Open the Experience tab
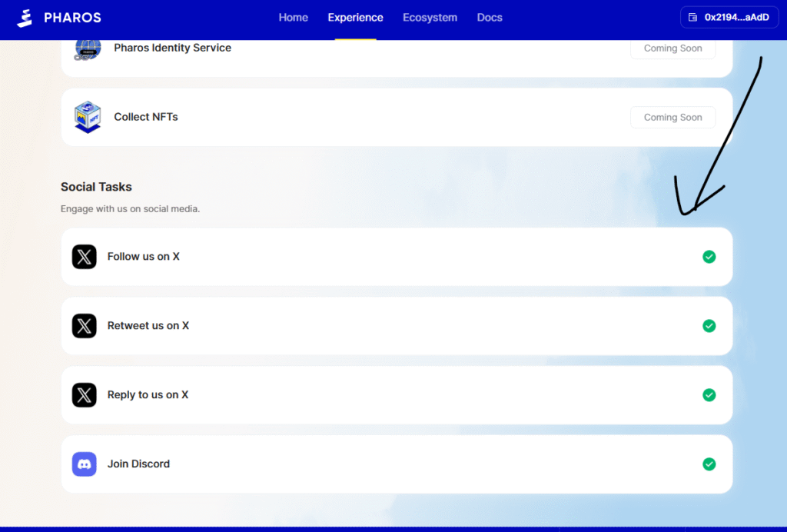Screen dimensions: 787x532 pos(355,18)
